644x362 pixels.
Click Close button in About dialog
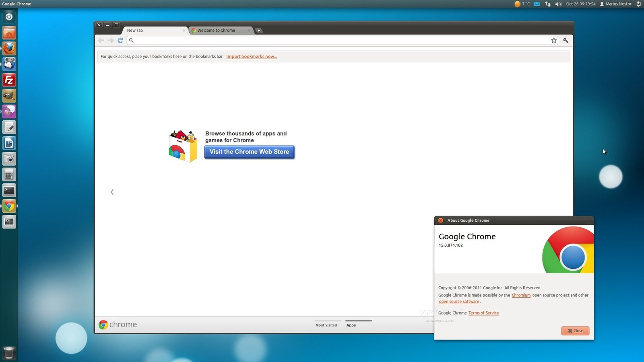pos(575,331)
